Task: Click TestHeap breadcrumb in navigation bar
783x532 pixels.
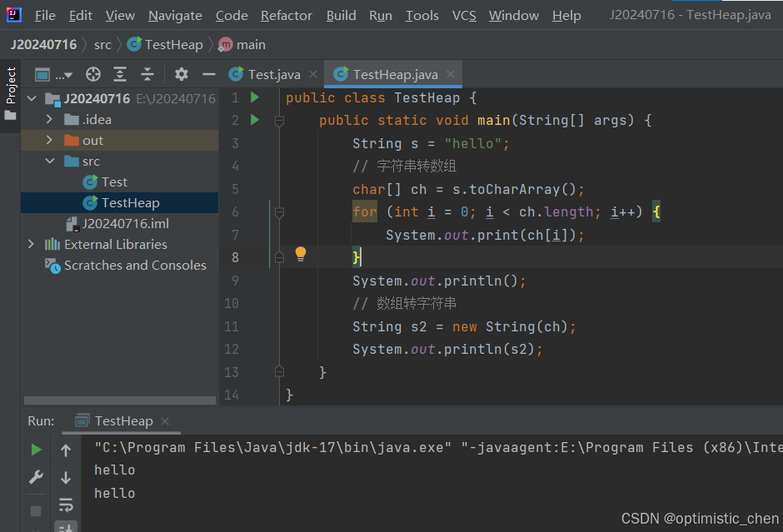Action: click(x=165, y=44)
